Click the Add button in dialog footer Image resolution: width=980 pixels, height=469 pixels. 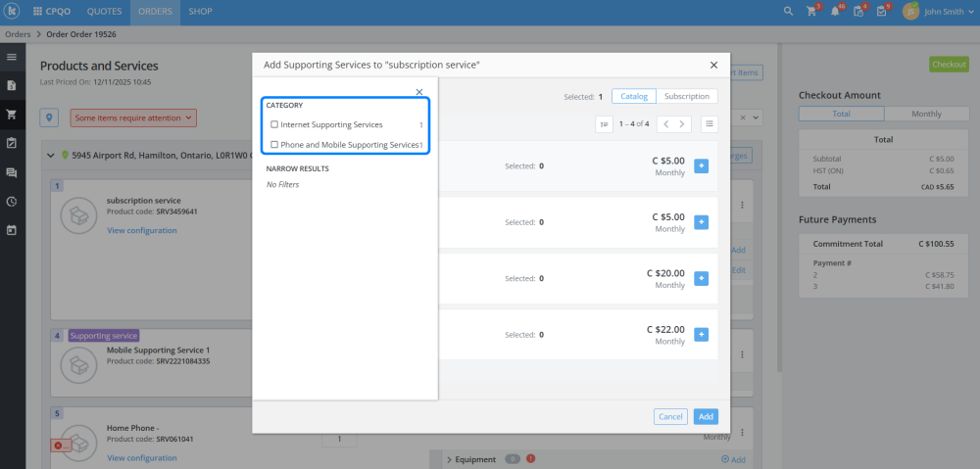[706, 416]
